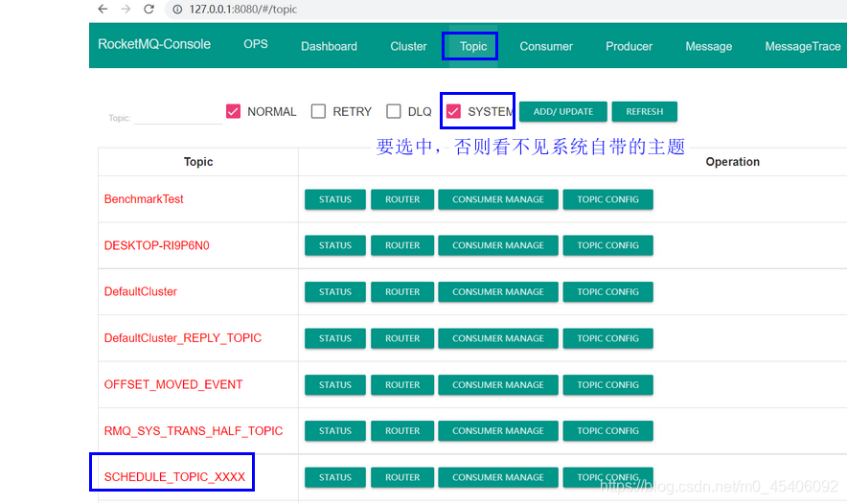Open the MessageTrace tab

pos(803,46)
